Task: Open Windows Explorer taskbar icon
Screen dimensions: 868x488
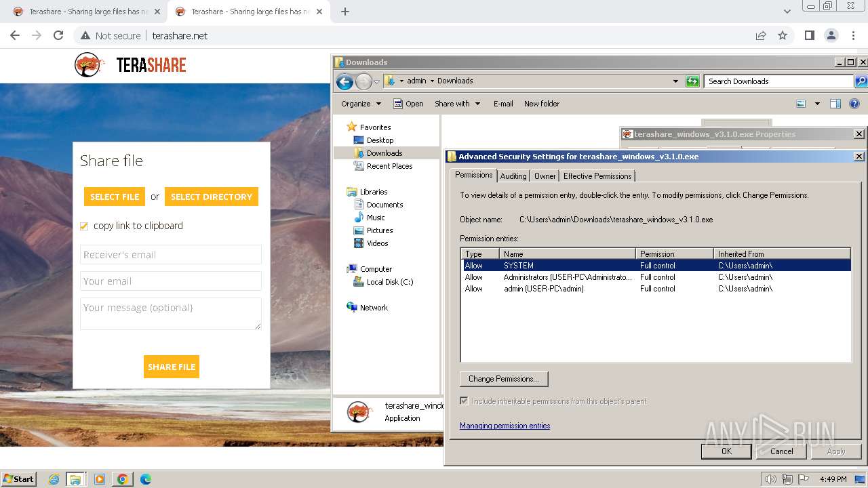Action: 75,479
